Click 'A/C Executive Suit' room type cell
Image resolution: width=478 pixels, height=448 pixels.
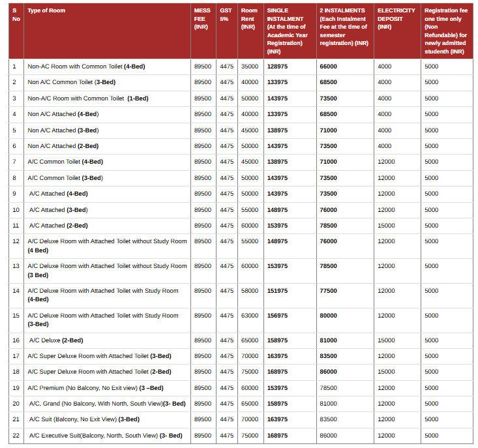[106, 436]
